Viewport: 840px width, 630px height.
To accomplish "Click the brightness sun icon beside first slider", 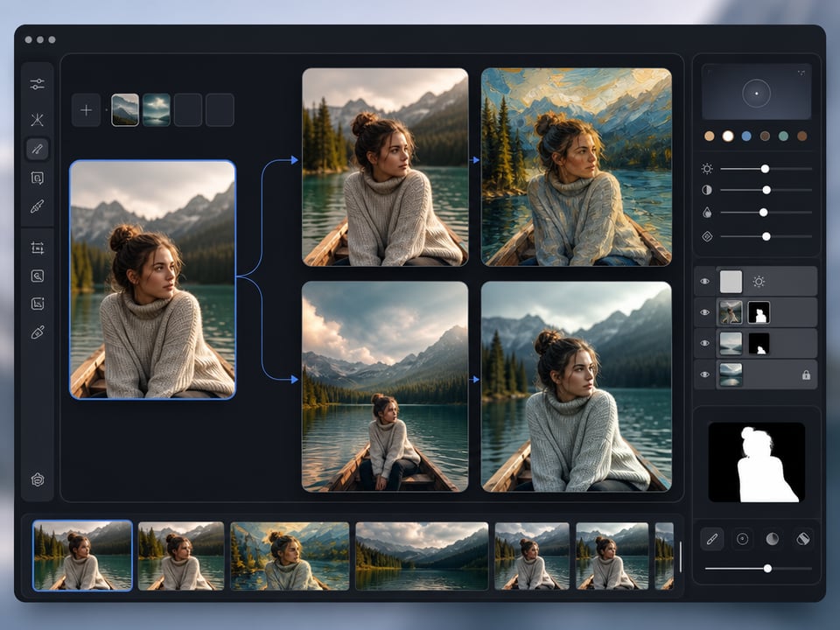I will coord(707,169).
